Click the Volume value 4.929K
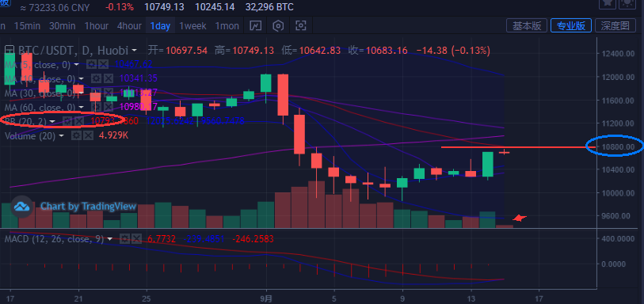 point(114,135)
